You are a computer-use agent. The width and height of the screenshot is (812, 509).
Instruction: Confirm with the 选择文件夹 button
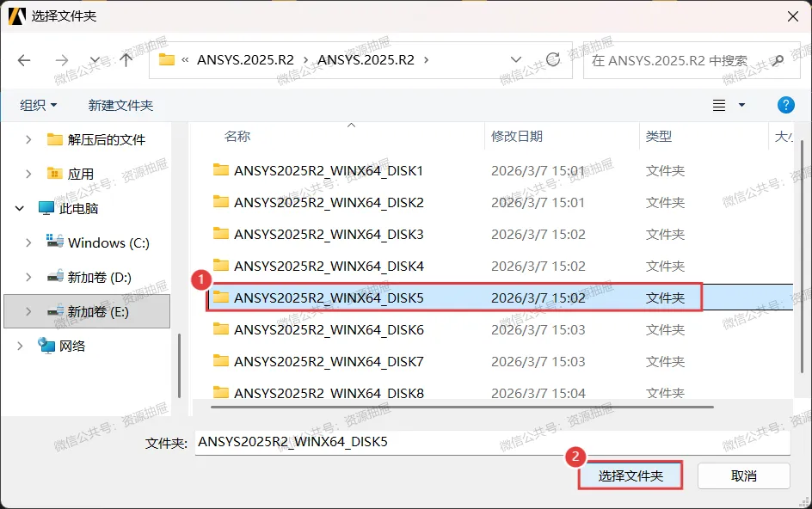[631, 475]
